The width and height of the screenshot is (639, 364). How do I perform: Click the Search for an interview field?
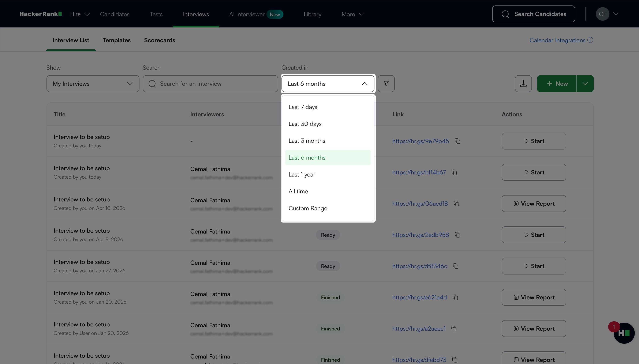click(210, 83)
